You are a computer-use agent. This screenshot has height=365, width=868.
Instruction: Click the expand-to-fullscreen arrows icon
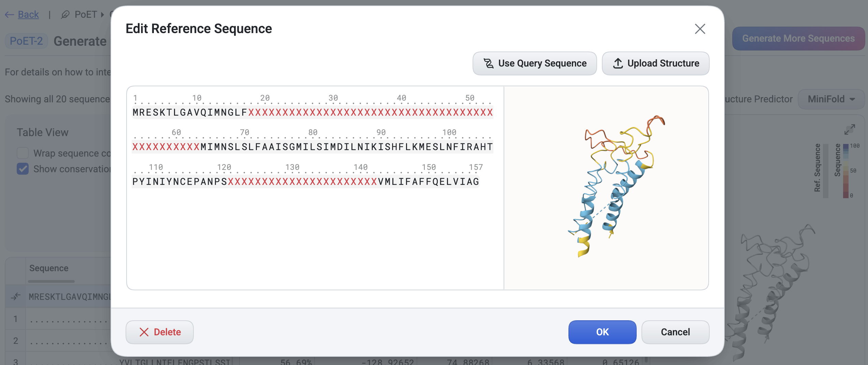tap(850, 129)
